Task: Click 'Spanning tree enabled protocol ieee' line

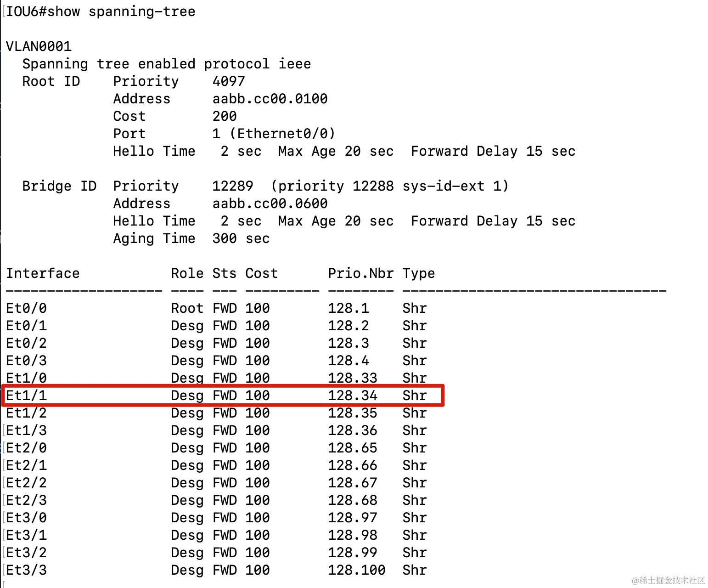Action: [167, 64]
